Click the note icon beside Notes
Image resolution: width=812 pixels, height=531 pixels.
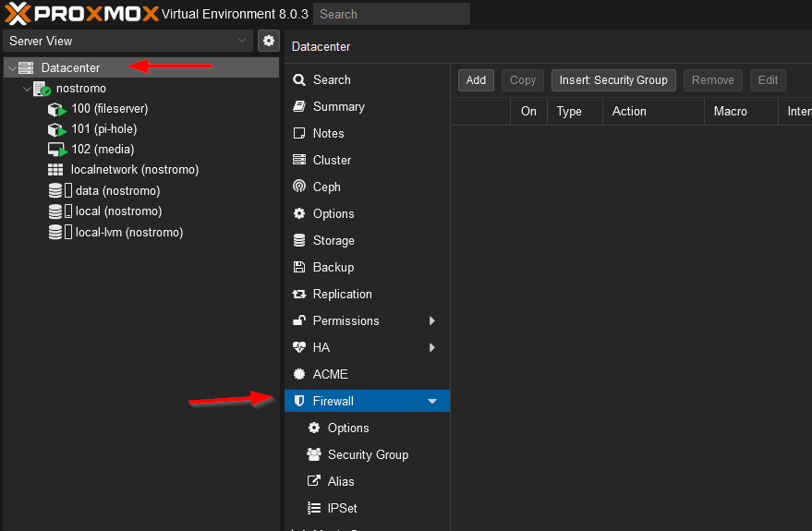click(299, 133)
